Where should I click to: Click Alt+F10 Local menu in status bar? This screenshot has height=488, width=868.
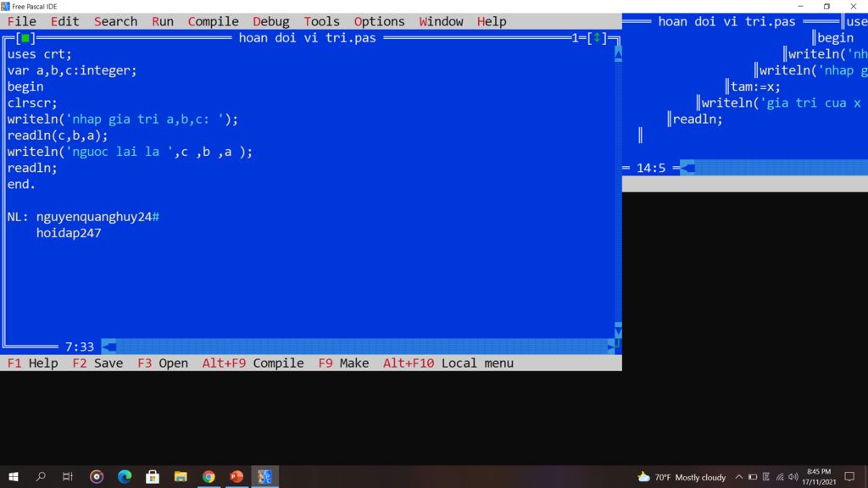pyautogui.click(x=448, y=363)
